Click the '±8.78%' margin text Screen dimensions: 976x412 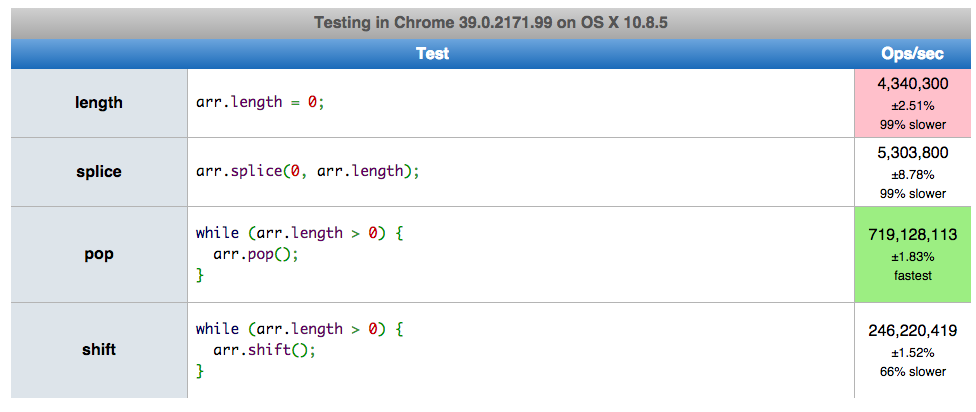[x=913, y=174]
